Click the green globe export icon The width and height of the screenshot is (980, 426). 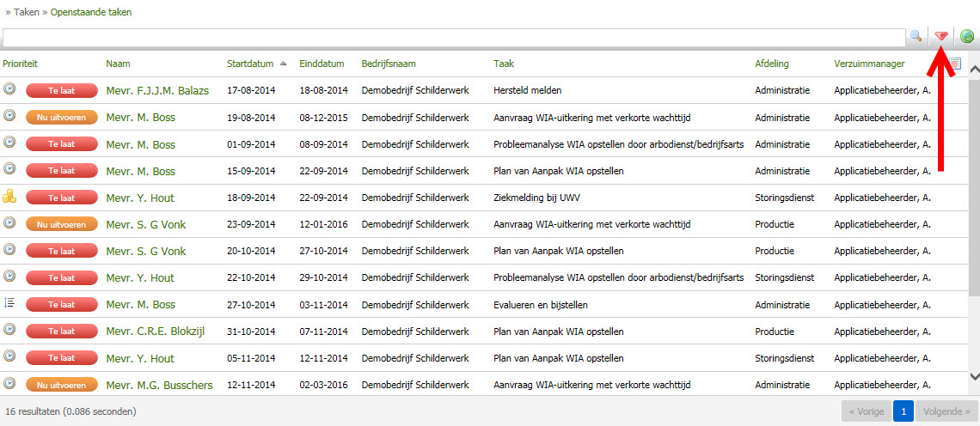[x=967, y=36]
